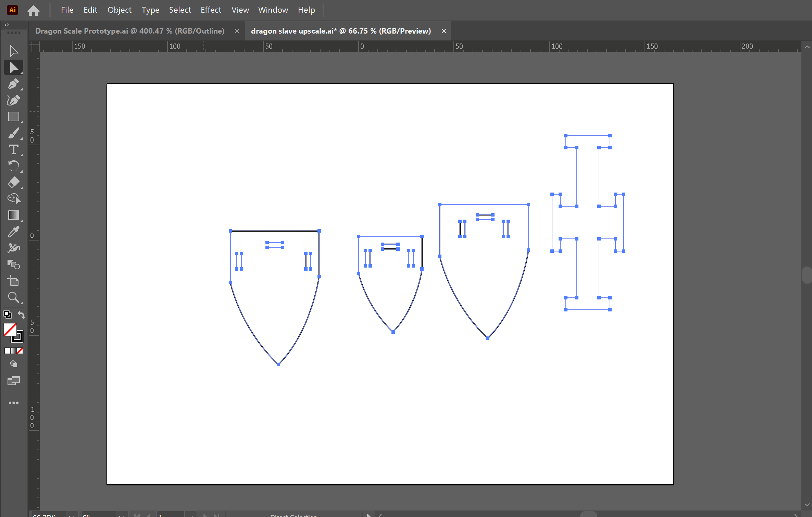812x517 pixels.
Task: Select the Eyedropper tool
Action: 13,232
